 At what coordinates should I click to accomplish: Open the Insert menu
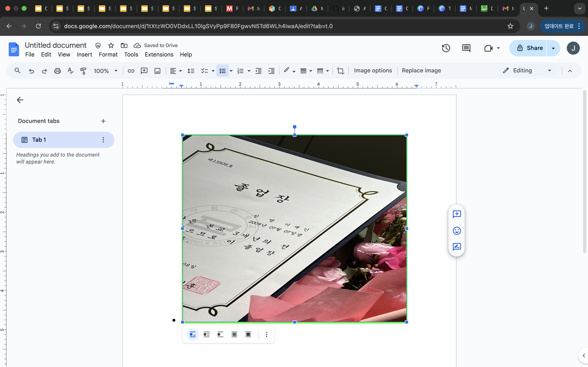click(x=84, y=55)
